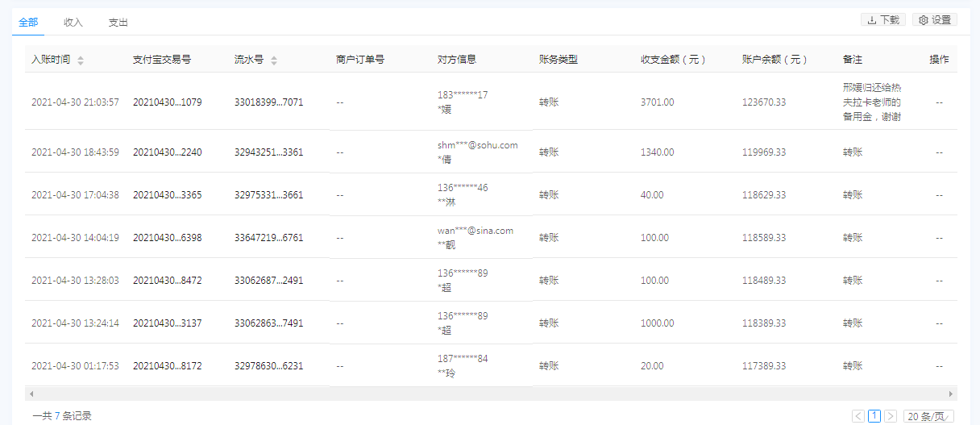Go to next page arrow
The image size is (980, 425).
[x=891, y=416]
